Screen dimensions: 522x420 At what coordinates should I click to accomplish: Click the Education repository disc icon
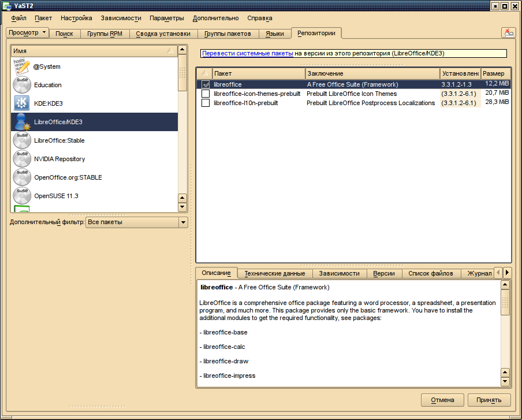22,84
